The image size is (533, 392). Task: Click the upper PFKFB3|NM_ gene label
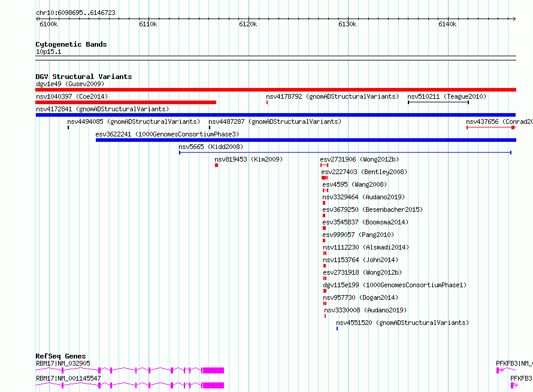(514, 363)
